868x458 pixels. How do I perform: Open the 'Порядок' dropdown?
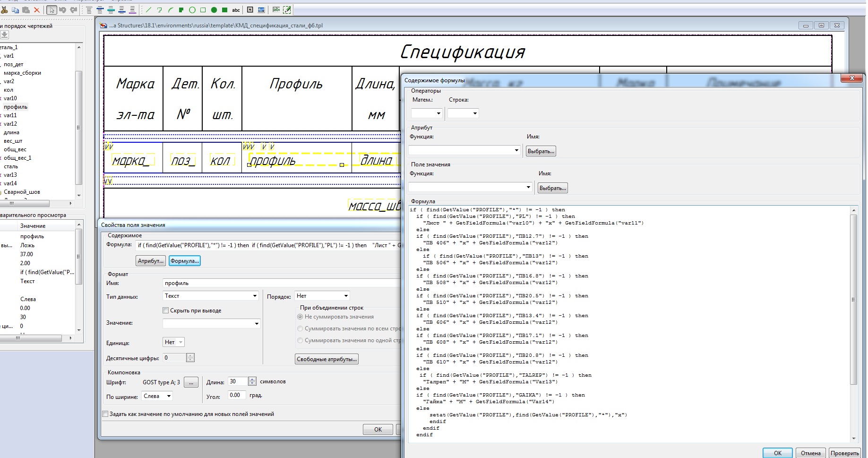pos(346,296)
